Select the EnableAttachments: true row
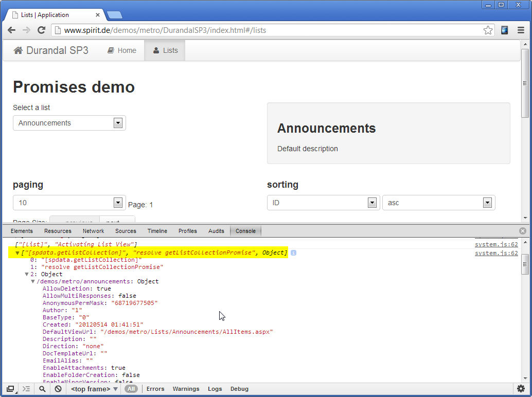Viewport: 532px width, 397px height. click(x=84, y=368)
